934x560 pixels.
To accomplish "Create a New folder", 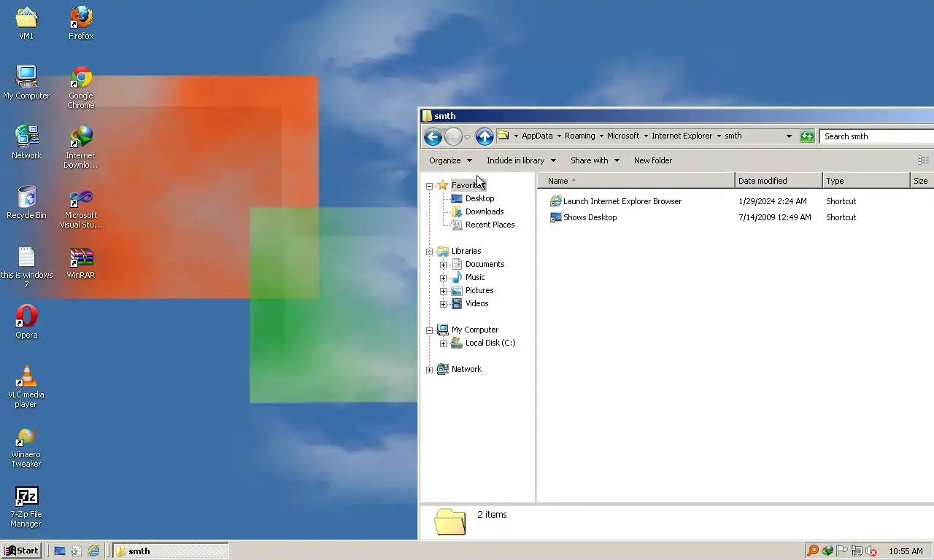I will pos(653,160).
